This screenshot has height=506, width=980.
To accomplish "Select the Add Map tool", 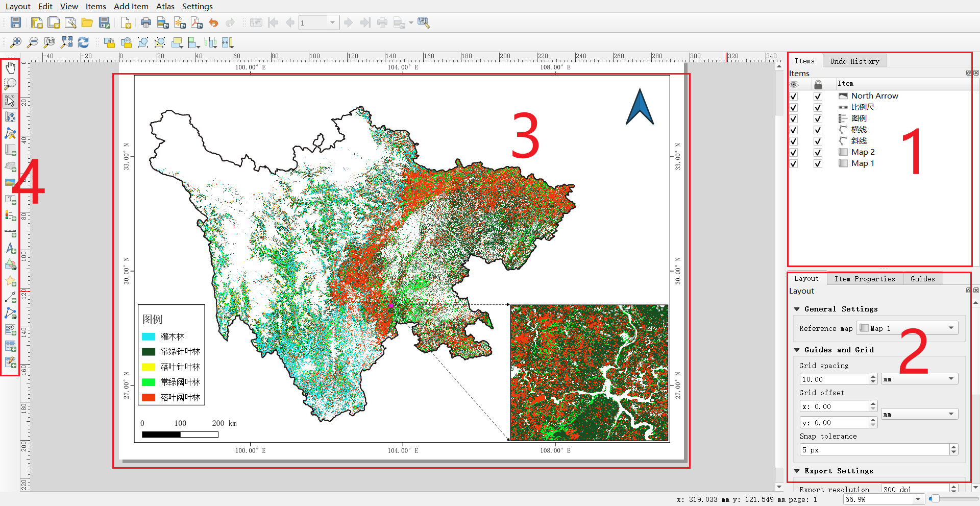I will [x=10, y=150].
